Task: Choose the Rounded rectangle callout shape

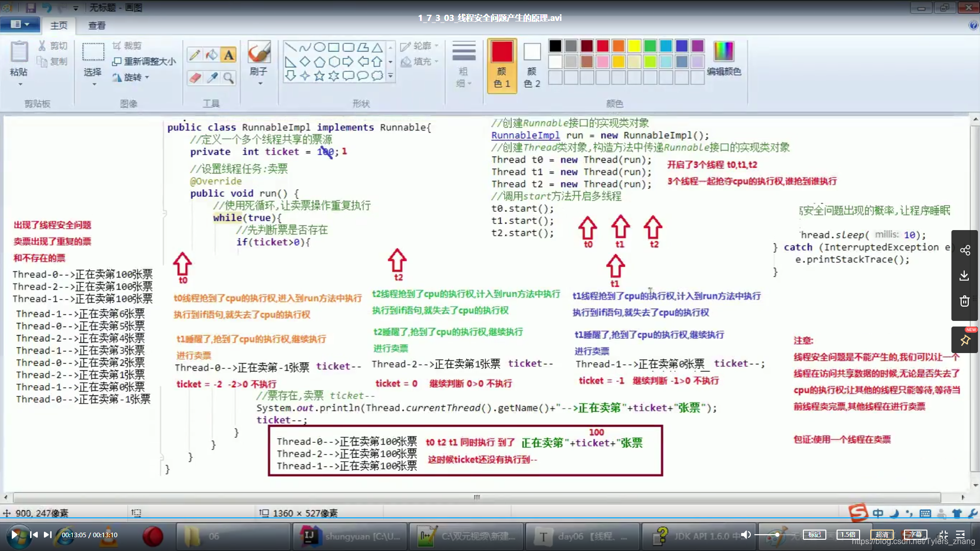Action: pos(348,76)
